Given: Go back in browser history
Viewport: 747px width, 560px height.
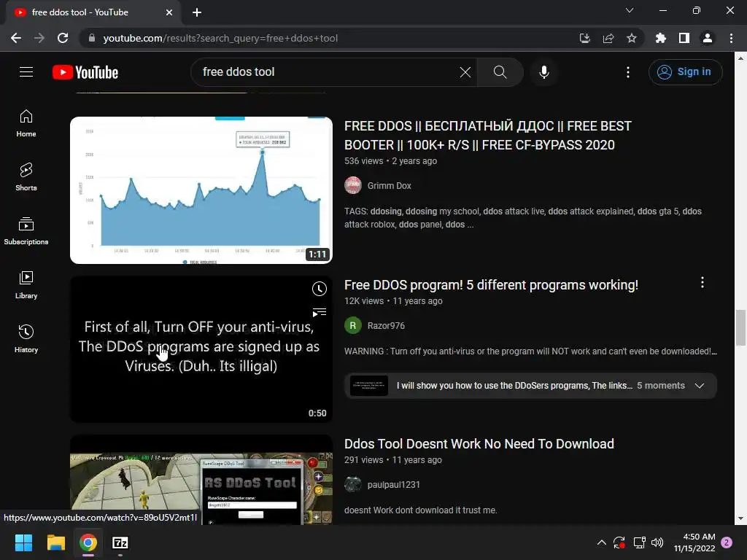Looking at the screenshot, I should click(x=16, y=38).
